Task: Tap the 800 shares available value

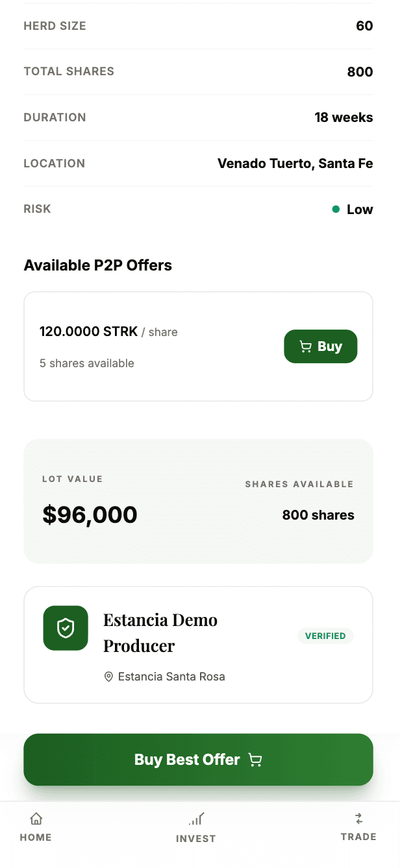Action: pyautogui.click(x=318, y=514)
